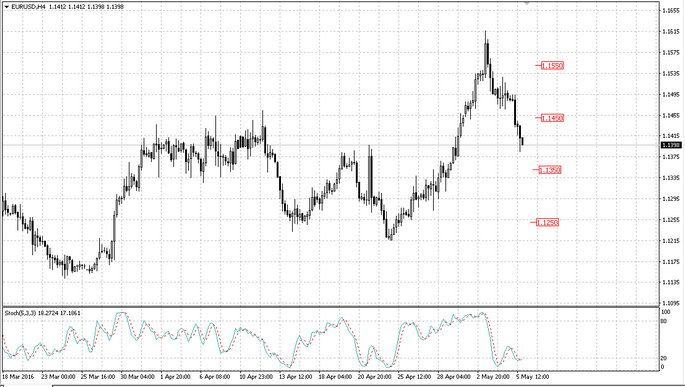
Task: Click the black current price tag 1.1398
Action: coord(671,145)
